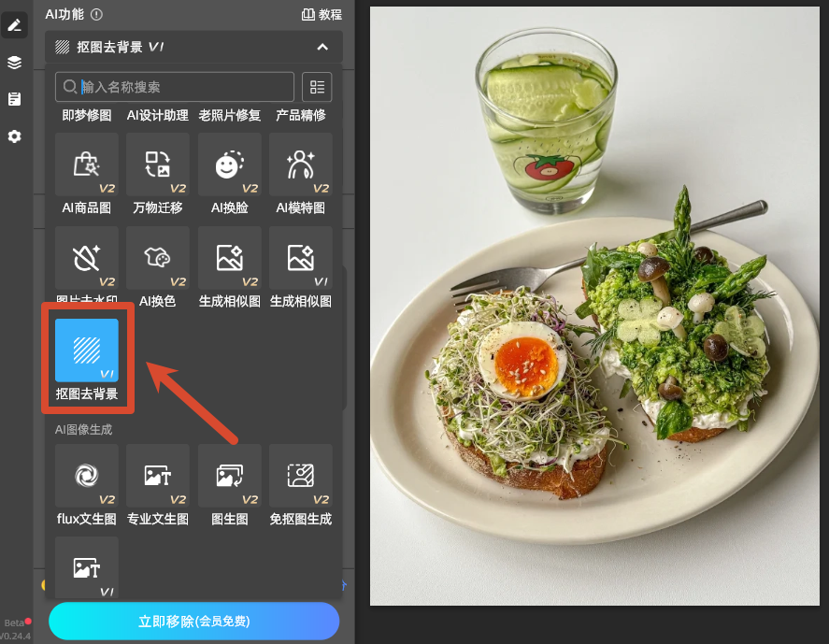Choose the 生成相似图 V2 tool icon

pos(230,258)
